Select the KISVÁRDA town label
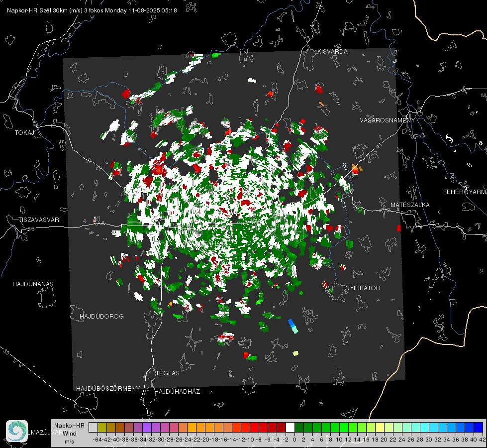The image size is (487, 448). [x=332, y=52]
